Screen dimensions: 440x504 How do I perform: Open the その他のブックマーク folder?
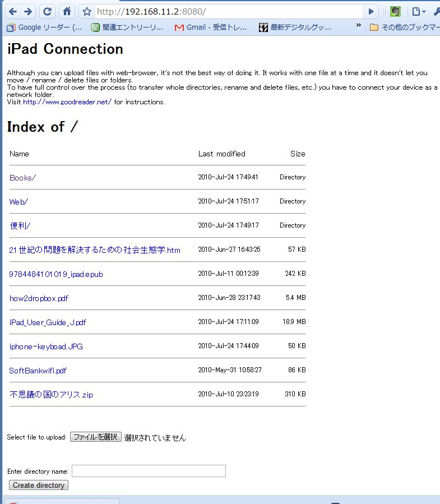click(404, 27)
